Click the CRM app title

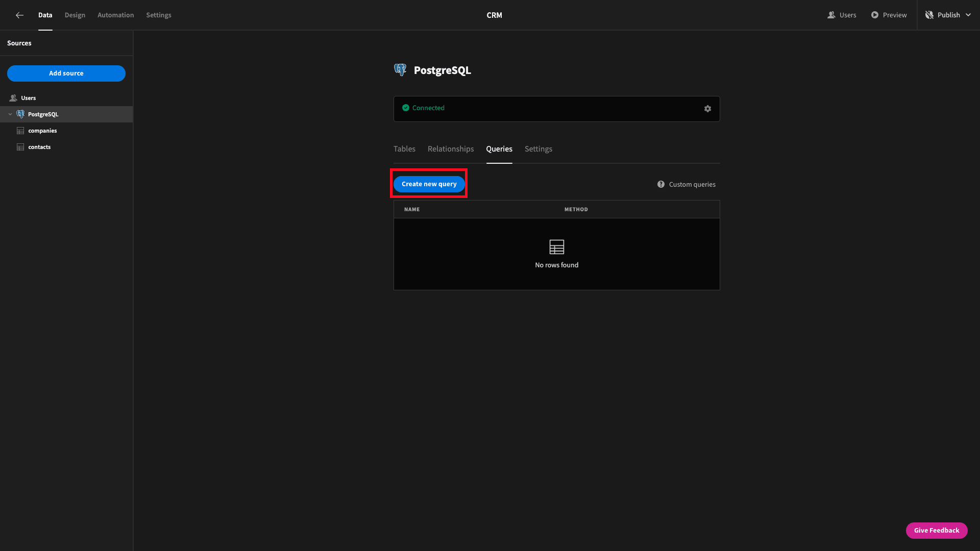(494, 15)
